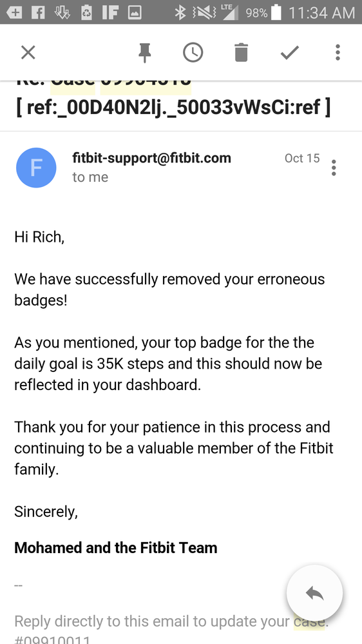362x644 pixels.
Task: Expand recipient details by tapping 'to me'
Action: (x=90, y=177)
